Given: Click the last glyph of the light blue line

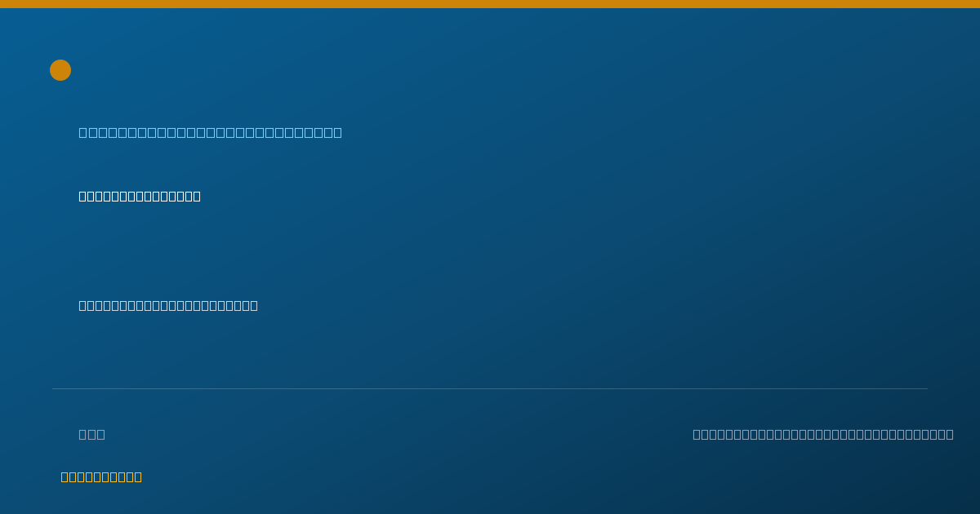Looking at the screenshot, I should tap(337, 132).
